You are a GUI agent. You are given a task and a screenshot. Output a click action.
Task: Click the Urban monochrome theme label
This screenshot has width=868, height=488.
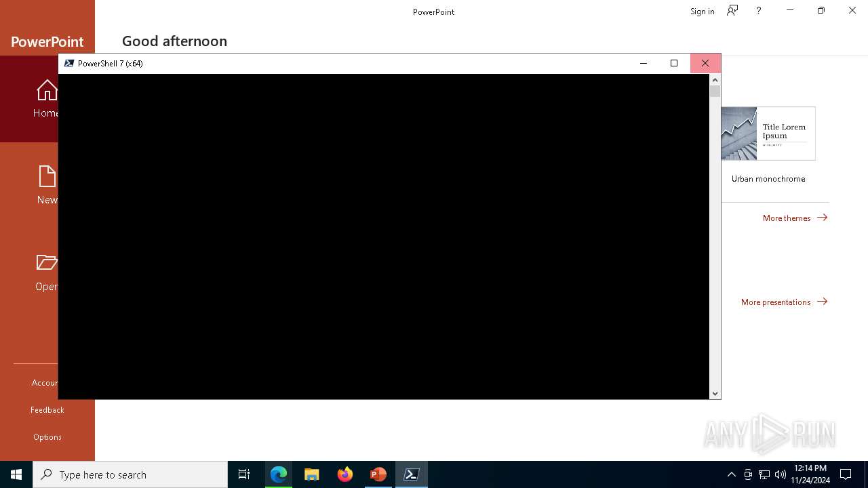(x=768, y=179)
